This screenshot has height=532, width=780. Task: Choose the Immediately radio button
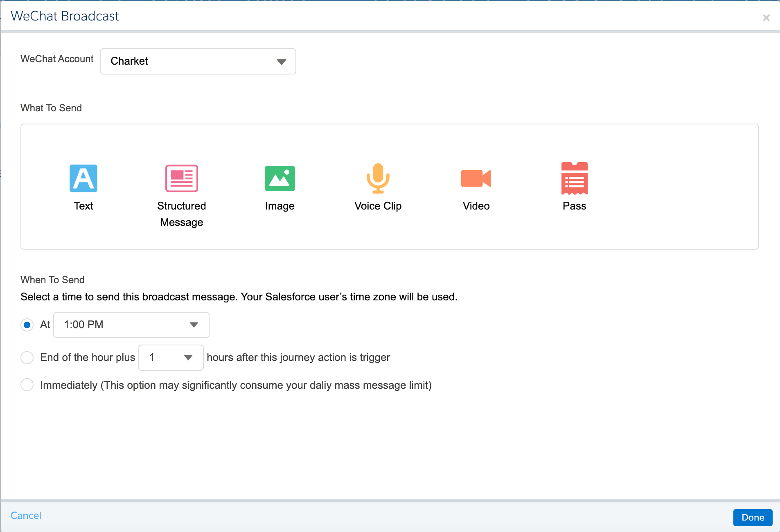[27, 385]
